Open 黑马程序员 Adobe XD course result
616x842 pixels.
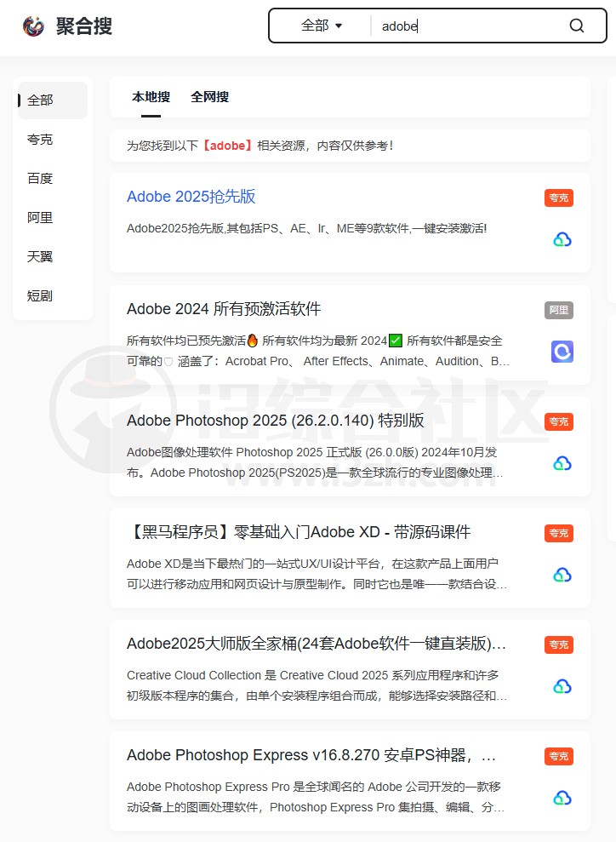pyautogui.click(x=299, y=532)
